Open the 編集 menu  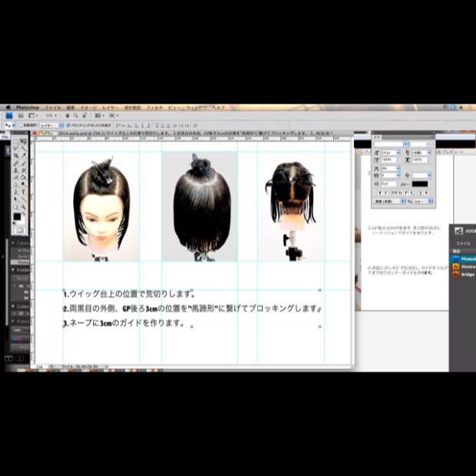tap(71, 107)
